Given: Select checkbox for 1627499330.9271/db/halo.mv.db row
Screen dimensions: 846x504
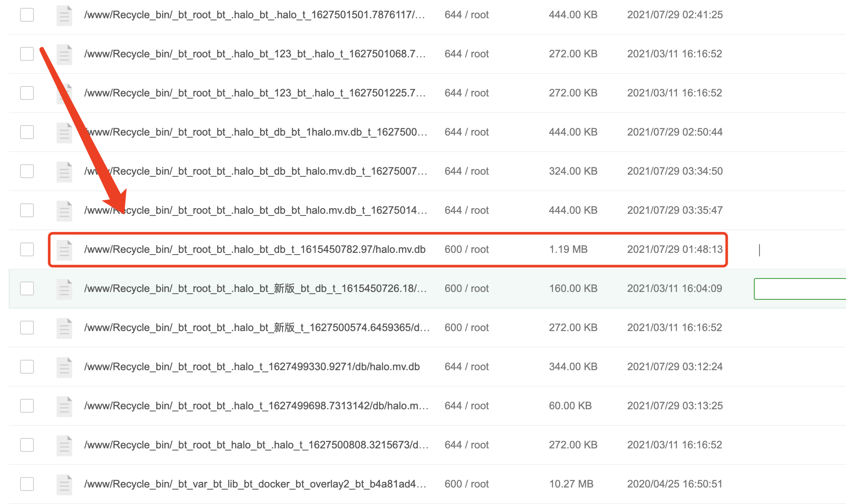Looking at the screenshot, I should (27, 367).
